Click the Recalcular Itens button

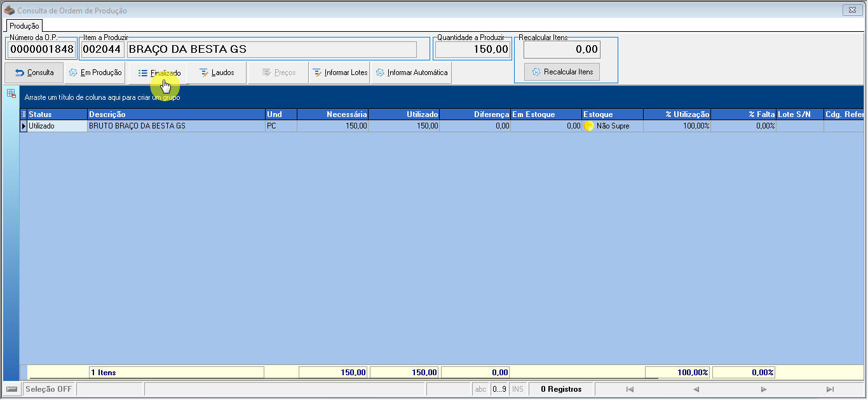562,72
